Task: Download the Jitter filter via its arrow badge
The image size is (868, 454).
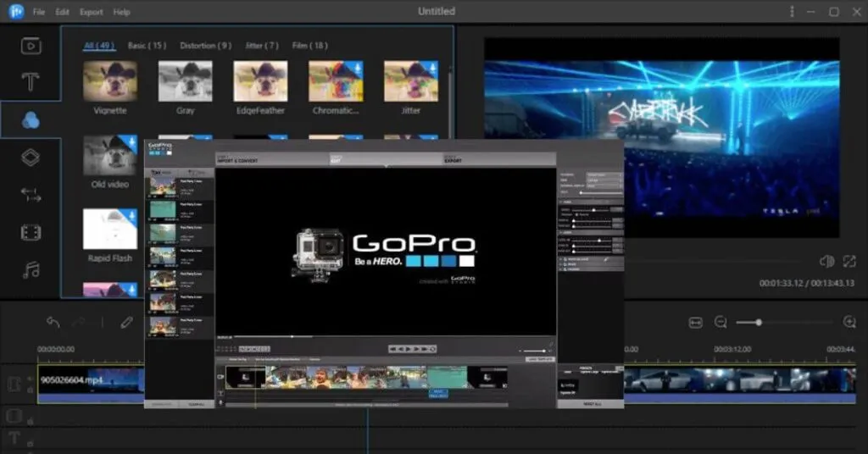Action: 431,68
